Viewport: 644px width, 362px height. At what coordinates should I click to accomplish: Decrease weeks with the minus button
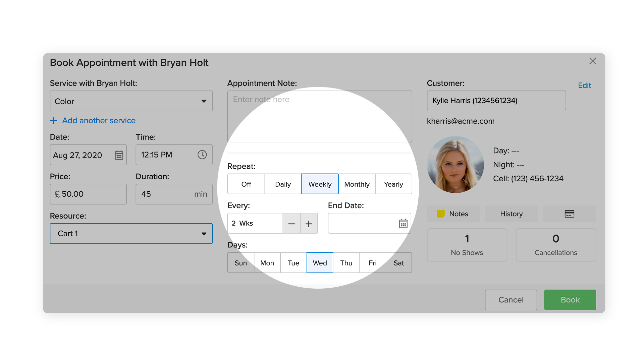pos(291,223)
